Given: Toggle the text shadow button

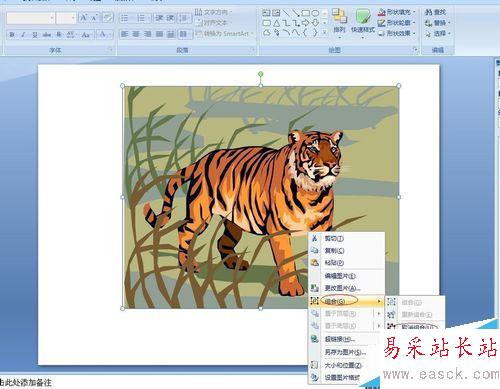Looking at the screenshot, I should [x=59, y=35].
